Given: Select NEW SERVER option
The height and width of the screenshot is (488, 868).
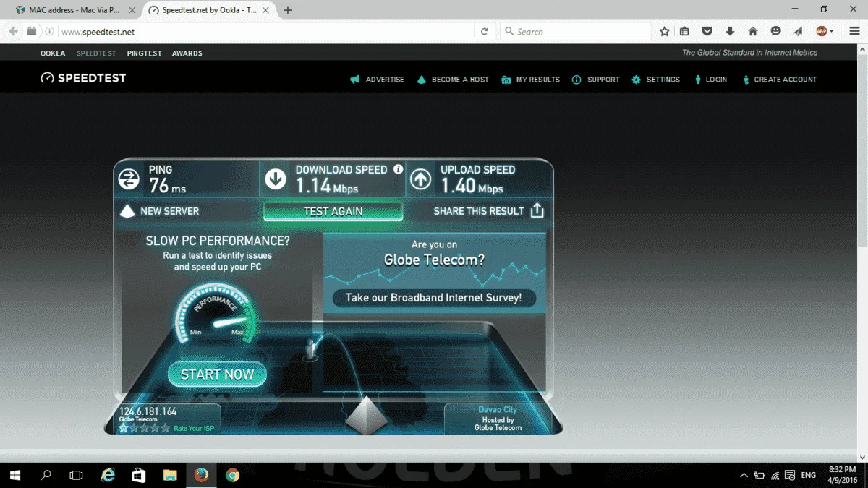Looking at the screenshot, I should 159,211.
